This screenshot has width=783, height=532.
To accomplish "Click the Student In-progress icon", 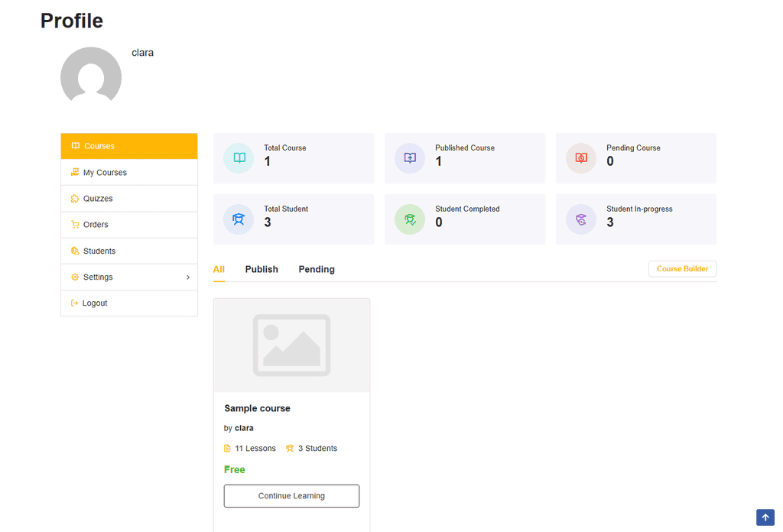I will point(581,219).
